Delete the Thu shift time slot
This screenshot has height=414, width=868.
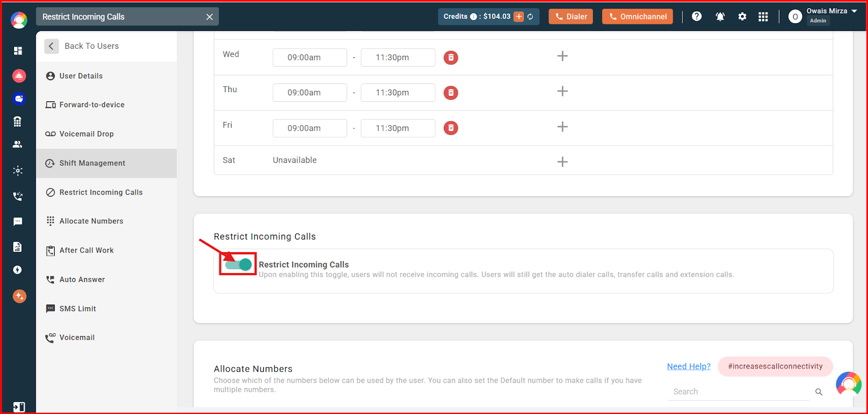(x=451, y=93)
